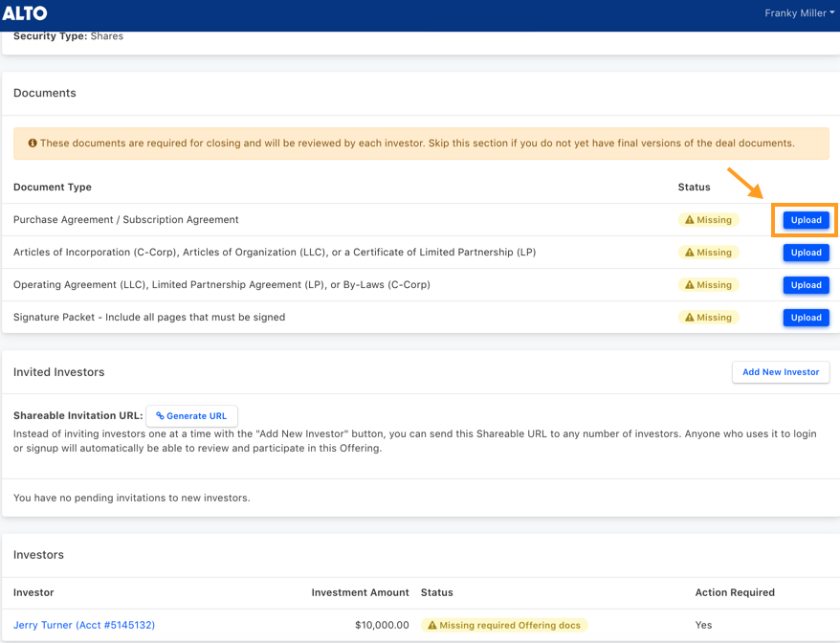Click Missing badge for Purchase Agreement
The width and height of the screenshot is (840, 643).
tap(708, 220)
